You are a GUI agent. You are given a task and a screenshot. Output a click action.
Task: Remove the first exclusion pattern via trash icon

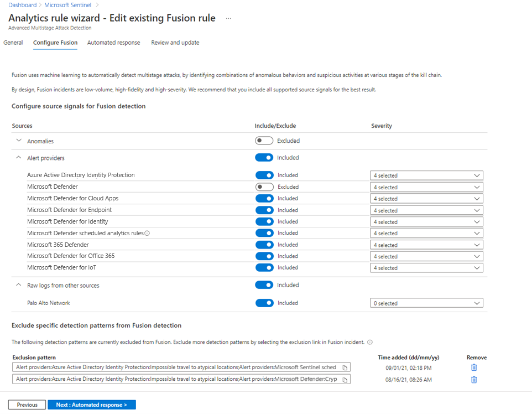point(474,368)
